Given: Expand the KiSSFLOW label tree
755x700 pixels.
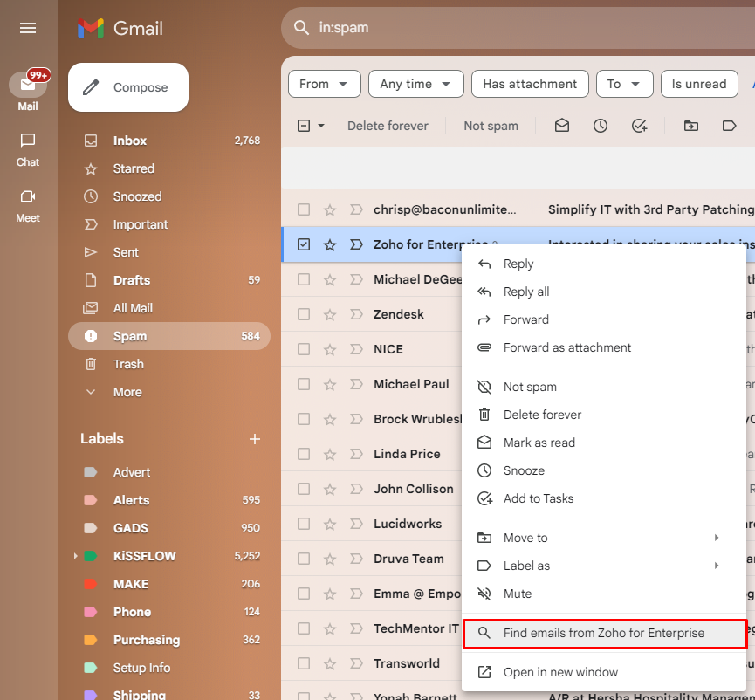Looking at the screenshot, I should [x=75, y=556].
